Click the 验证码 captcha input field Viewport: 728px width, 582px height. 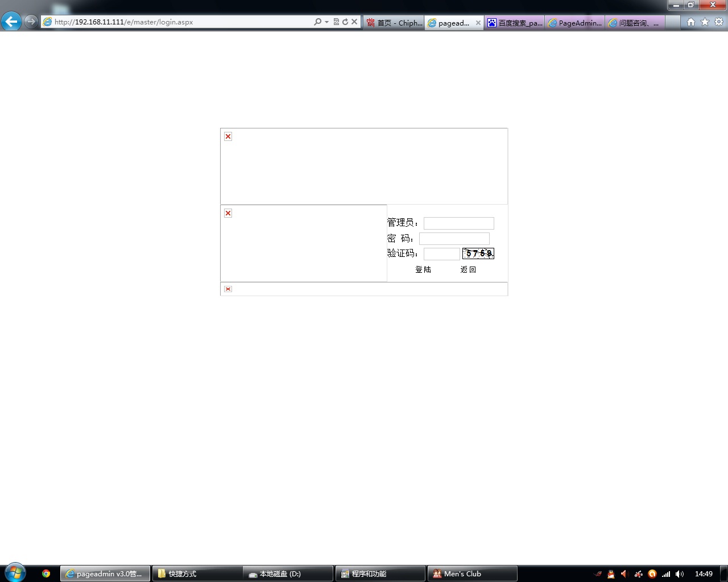pyautogui.click(x=441, y=254)
